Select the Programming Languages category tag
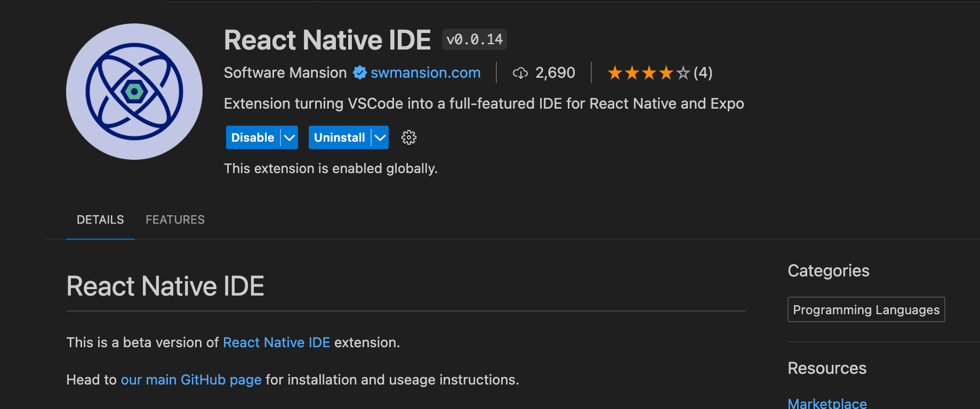The image size is (980, 409). tap(866, 309)
